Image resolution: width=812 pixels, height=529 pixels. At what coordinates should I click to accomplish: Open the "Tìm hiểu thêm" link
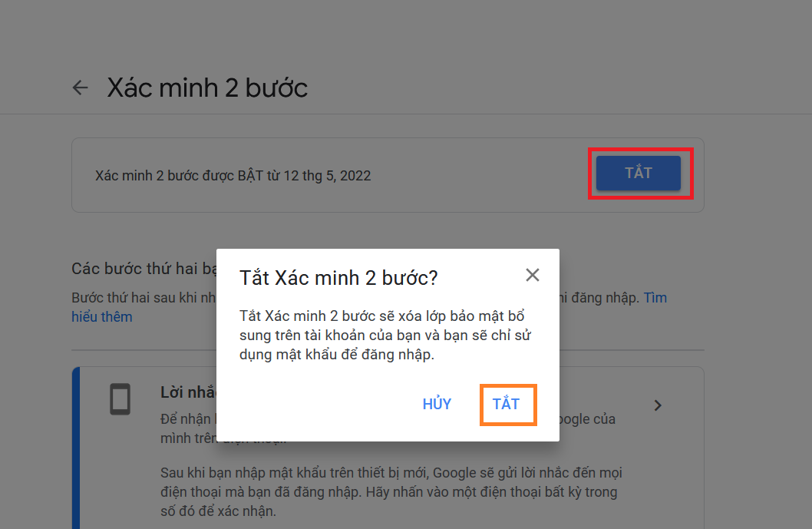click(x=102, y=316)
